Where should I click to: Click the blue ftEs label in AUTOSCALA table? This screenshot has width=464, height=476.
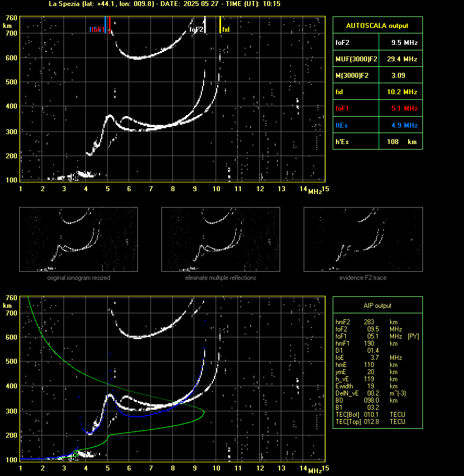click(341, 125)
